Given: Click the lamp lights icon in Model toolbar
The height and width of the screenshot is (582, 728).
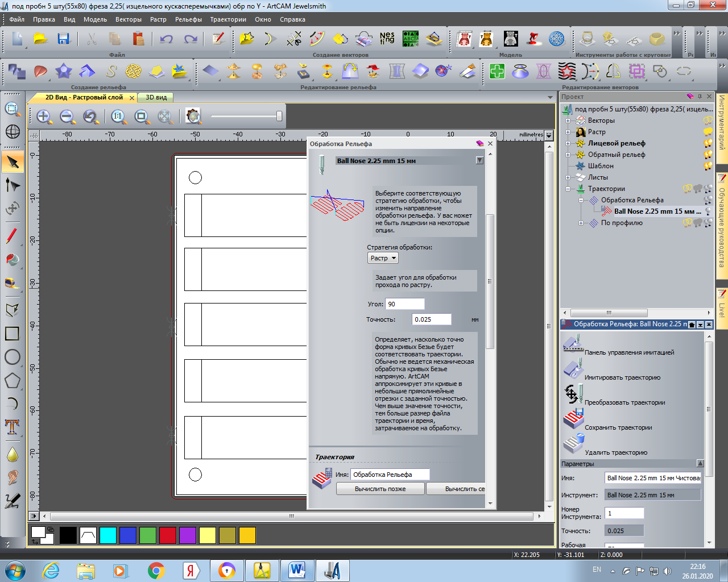Looking at the screenshot, I should (x=534, y=39).
